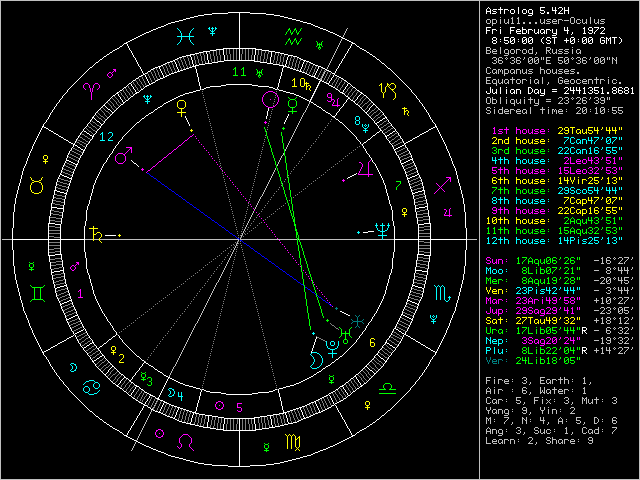Click the '10th house: 2Aqu43'51"' row

pyautogui.click(x=554, y=220)
